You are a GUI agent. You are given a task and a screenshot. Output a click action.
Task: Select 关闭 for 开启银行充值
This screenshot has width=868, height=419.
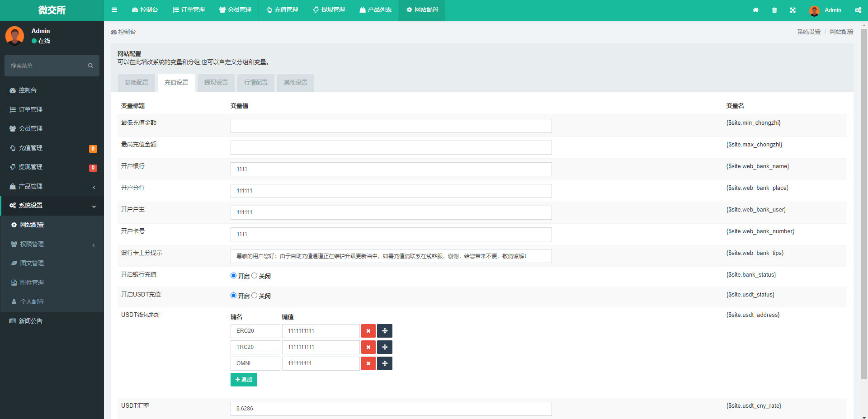(x=255, y=276)
